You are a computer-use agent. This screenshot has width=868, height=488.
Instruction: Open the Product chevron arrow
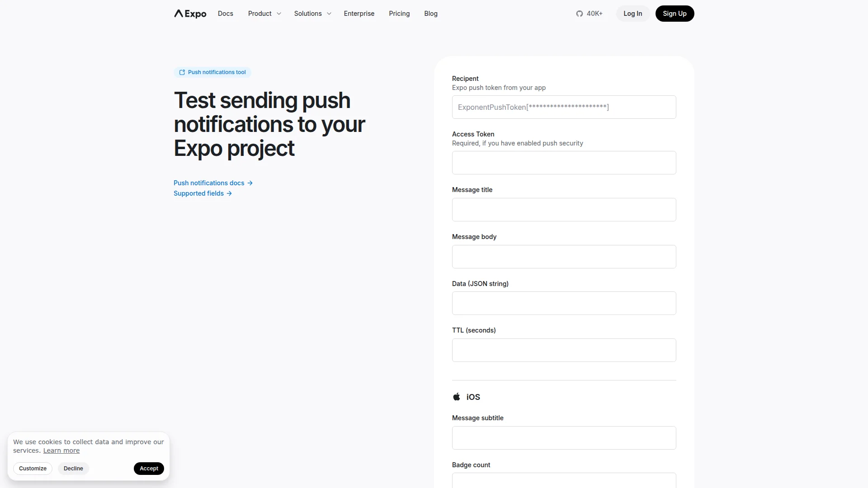(278, 14)
